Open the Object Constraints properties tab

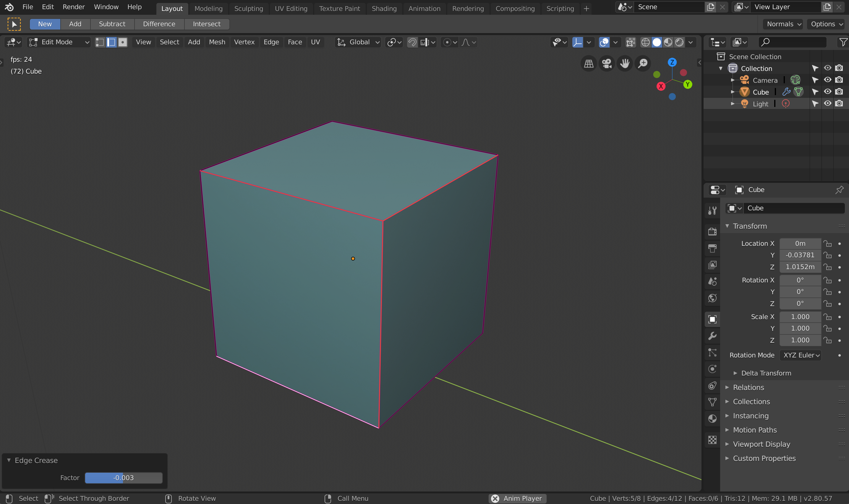(712, 386)
